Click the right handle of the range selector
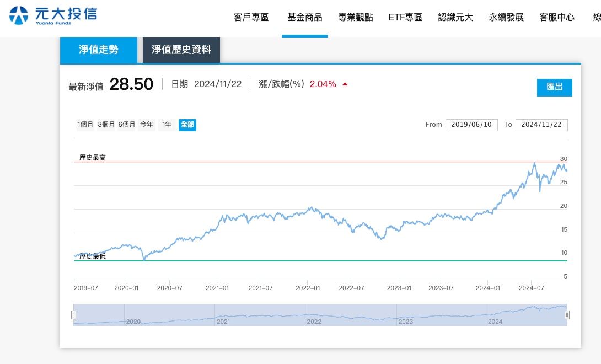Image resolution: width=601 pixels, height=364 pixels. [567, 314]
